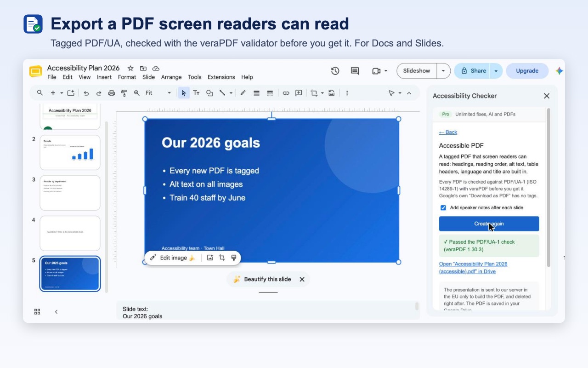Select the shape tool
The image size is (588, 368).
coord(209,93)
